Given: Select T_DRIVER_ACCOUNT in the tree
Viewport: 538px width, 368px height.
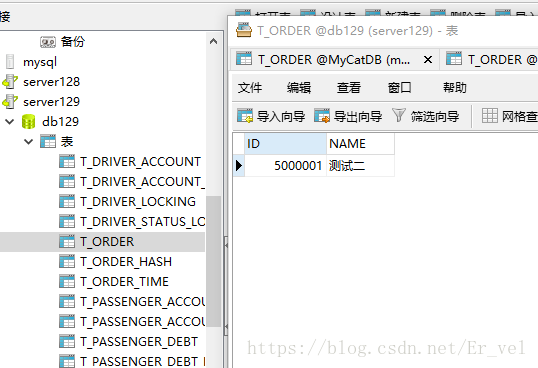Looking at the screenshot, I should point(140,162).
